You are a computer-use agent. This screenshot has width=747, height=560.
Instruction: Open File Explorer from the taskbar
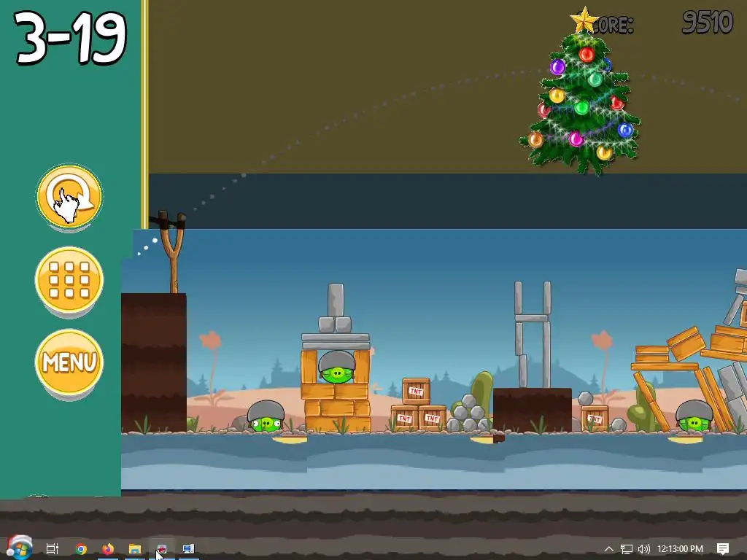(135, 548)
